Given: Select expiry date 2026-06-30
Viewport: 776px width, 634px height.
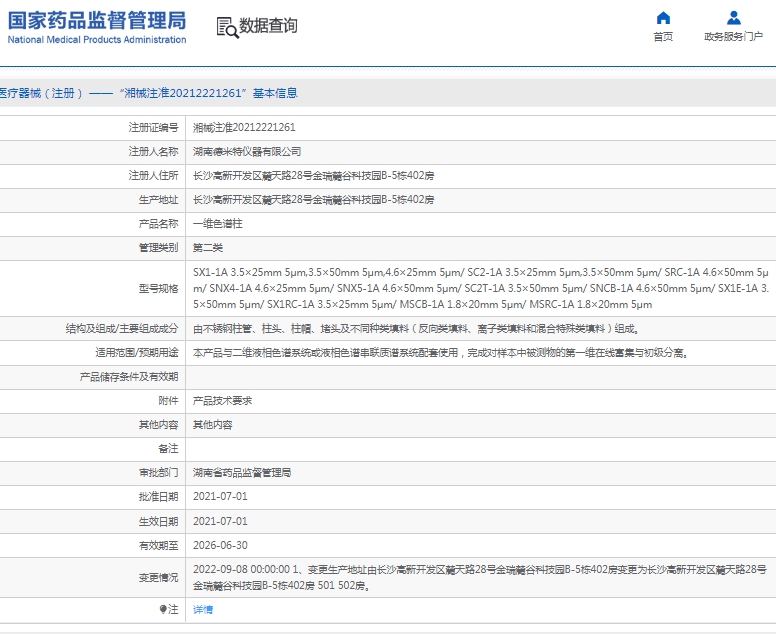Looking at the screenshot, I should 220,545.
